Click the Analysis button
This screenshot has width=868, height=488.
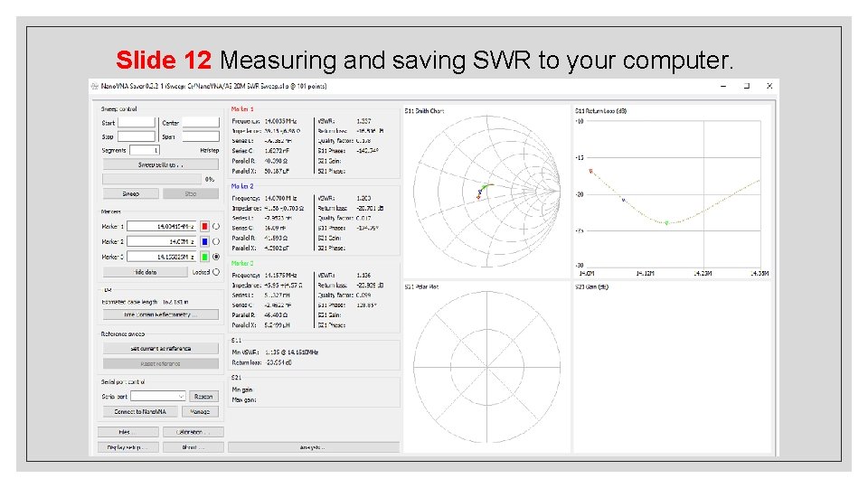click(314, 447)
